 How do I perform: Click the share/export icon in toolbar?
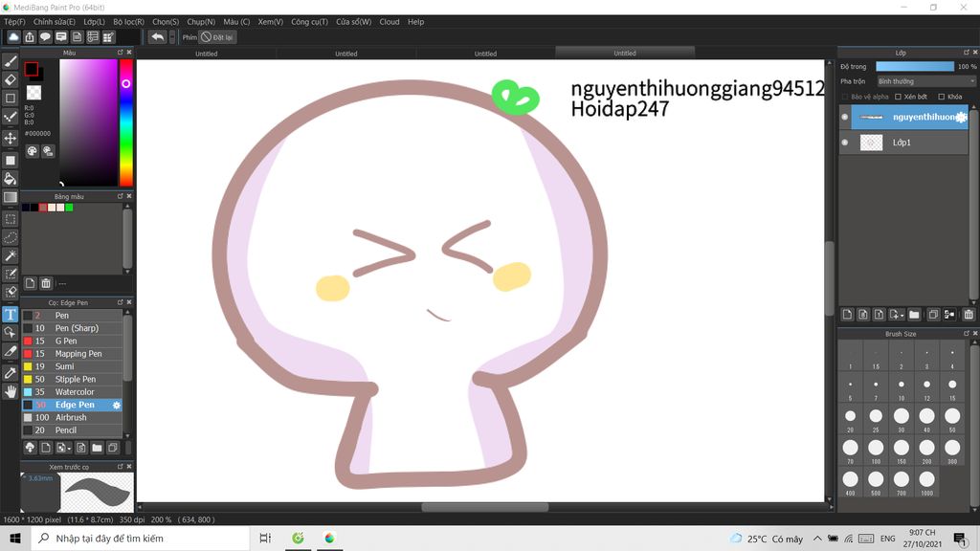pos(30,37)
